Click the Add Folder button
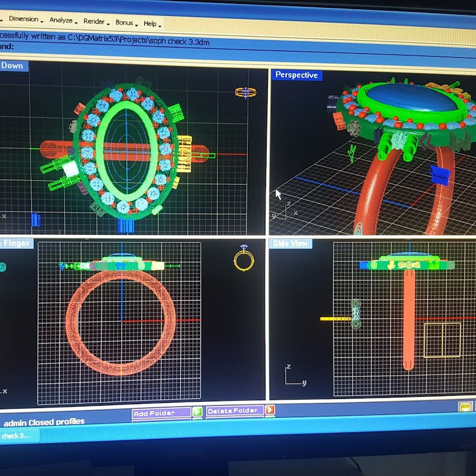476x476 pixels. click(x=161, y=413)
